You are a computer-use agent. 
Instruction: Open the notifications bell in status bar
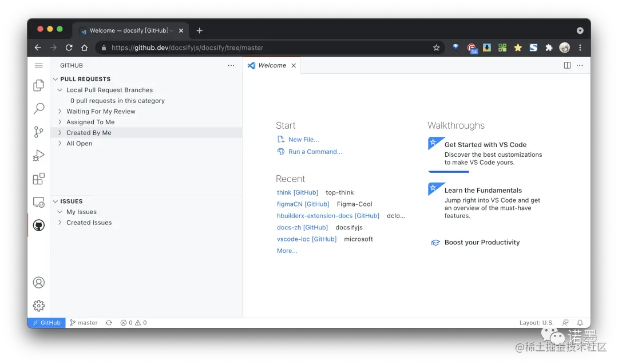tap(580, 323)
